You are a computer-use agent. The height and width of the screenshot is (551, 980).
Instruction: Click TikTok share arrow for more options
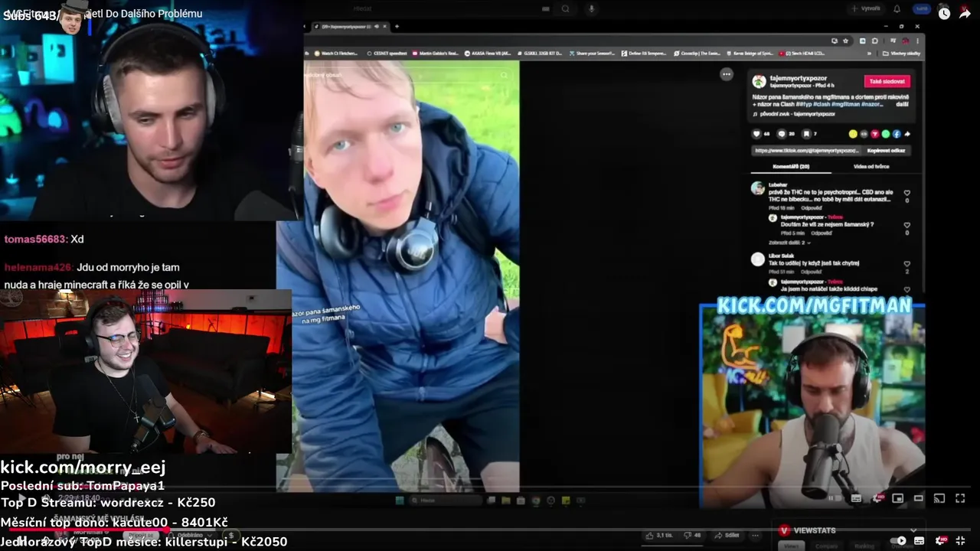point(907,134)
